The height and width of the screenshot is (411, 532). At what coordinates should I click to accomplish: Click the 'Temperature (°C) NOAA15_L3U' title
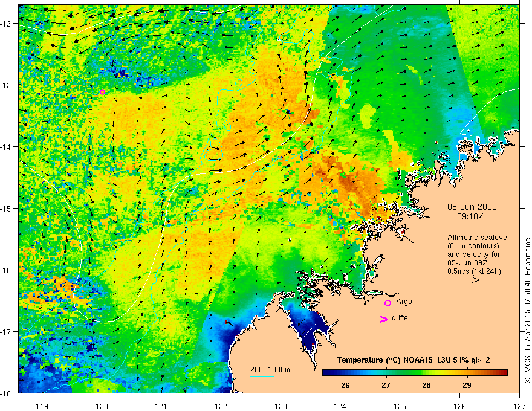394,360
